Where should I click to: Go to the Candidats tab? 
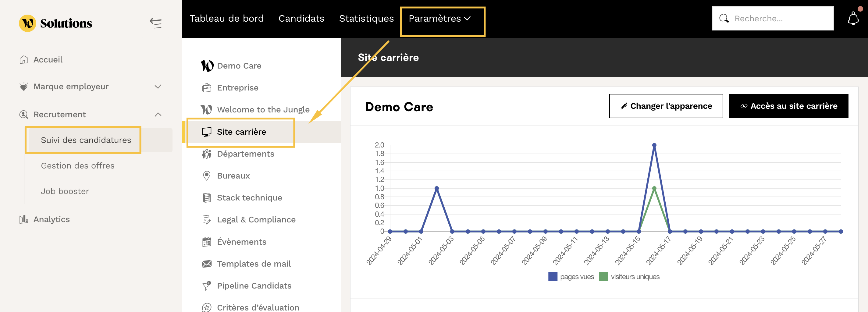301,19
